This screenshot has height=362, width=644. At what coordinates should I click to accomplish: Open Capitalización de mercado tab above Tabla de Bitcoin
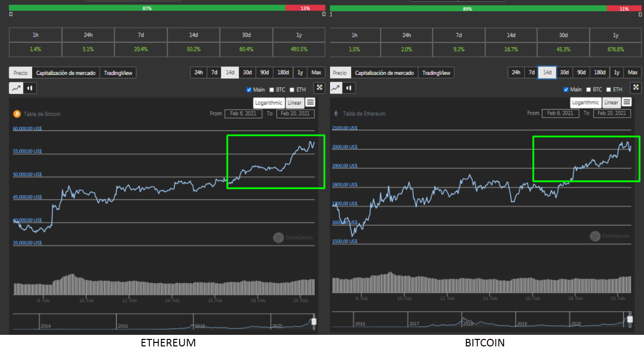pos(66,73)
